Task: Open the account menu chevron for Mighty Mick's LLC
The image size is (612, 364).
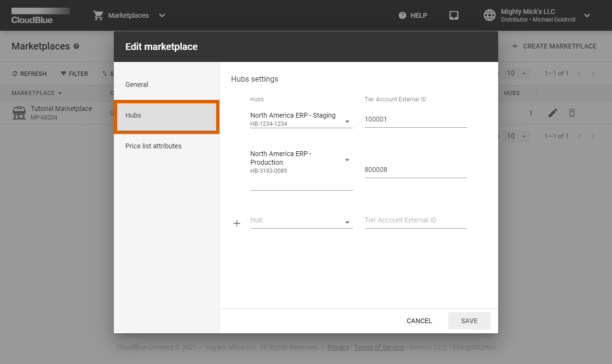Action: (x=587, y=15)
